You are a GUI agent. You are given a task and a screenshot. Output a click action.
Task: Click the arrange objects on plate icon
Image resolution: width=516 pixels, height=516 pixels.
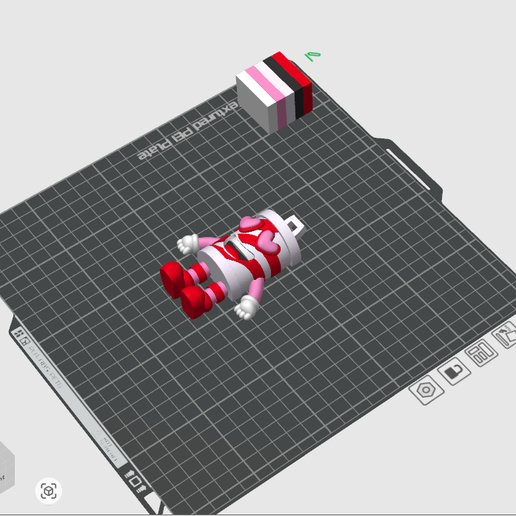point(481,353)
